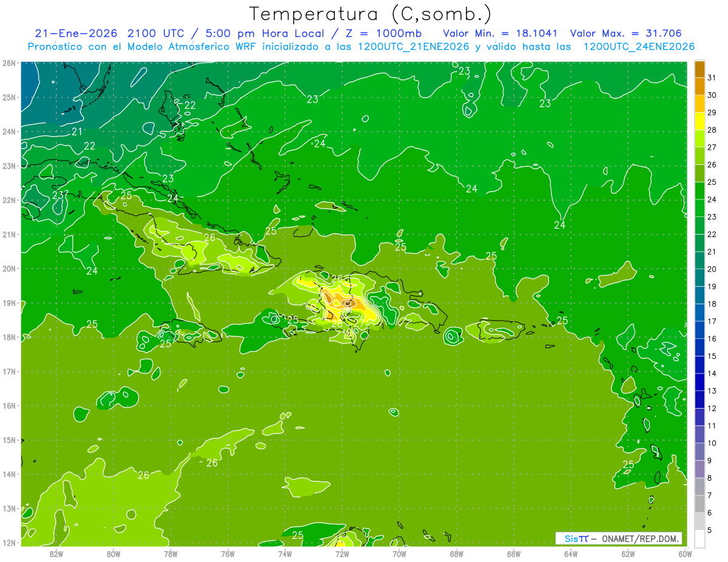Click the color scale label '5'
Viewport: 728px width, 562px height.
[710, 530]
